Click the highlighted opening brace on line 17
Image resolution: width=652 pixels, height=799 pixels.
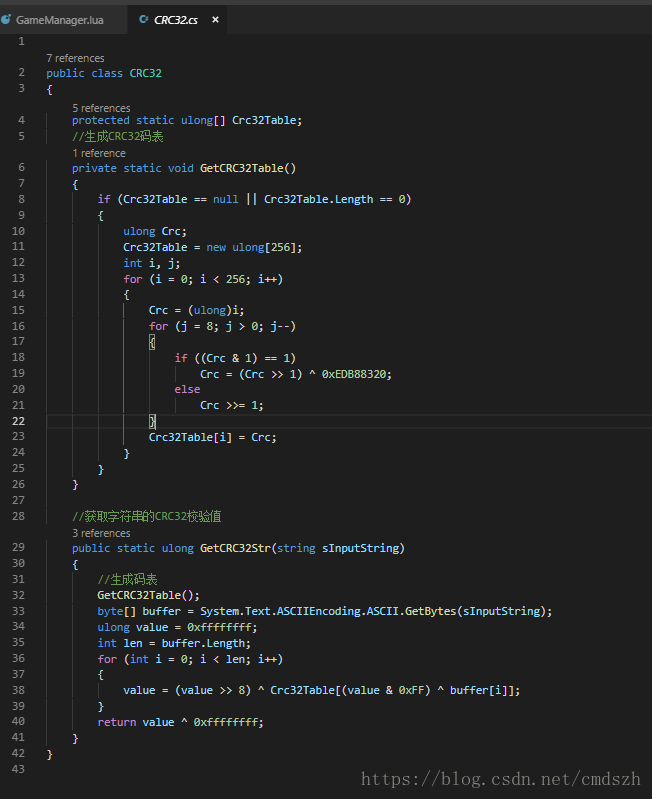(x=152, y=342)
